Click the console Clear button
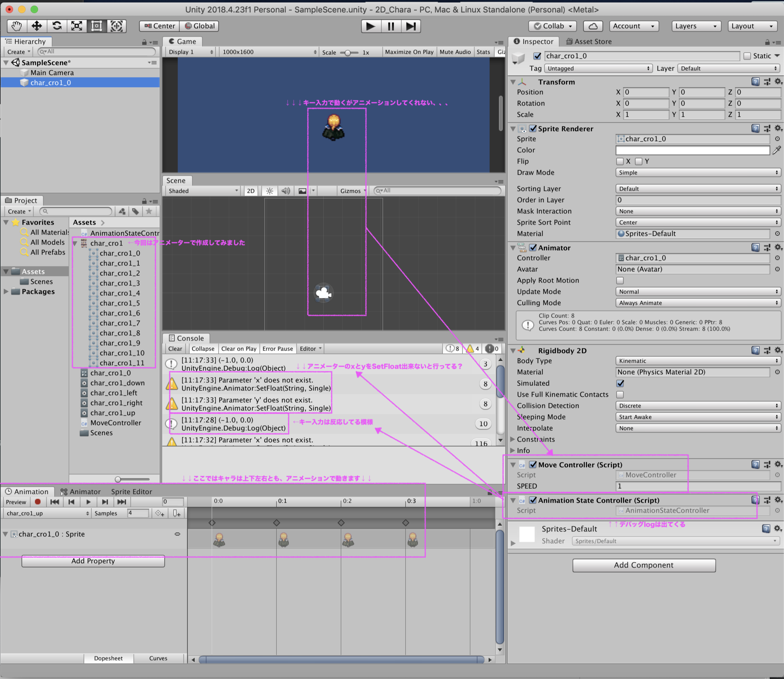784x679 pixels. click(175, 349)
